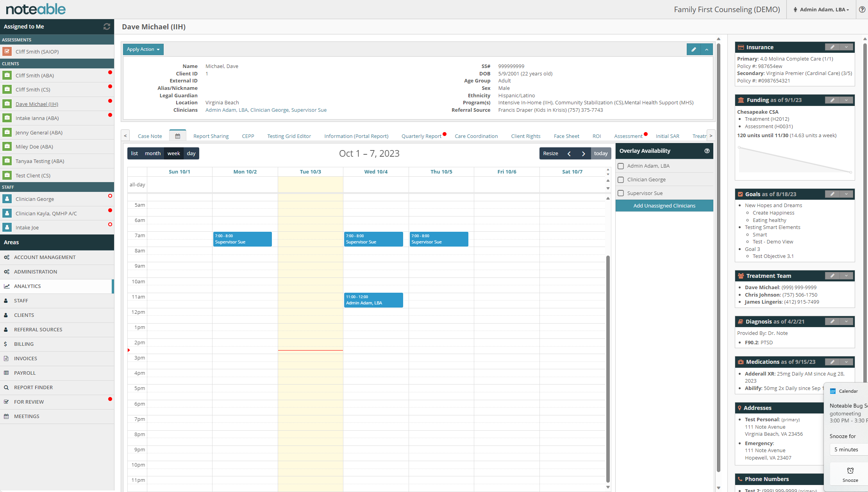Select Dave Michael (IIH) in the clients list
The width and height of the screenshot is (868, 492).
point(37,104)
